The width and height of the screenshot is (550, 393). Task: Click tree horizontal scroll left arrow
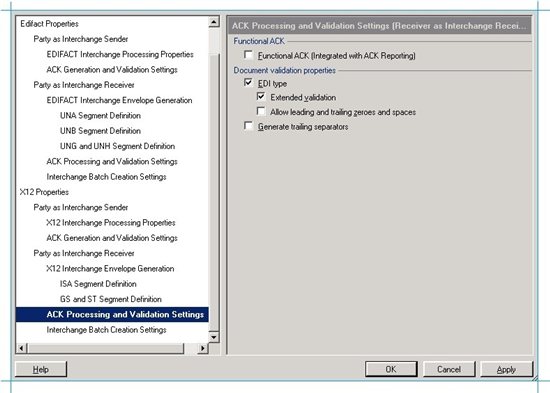click(21, 348)
